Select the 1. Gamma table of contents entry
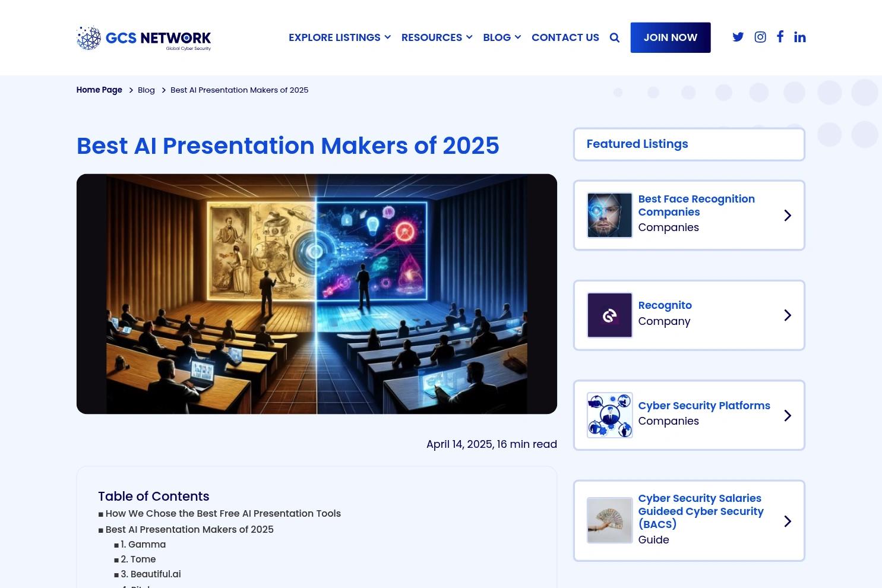The height and width of the screenshot is (588, 882). 143,544
